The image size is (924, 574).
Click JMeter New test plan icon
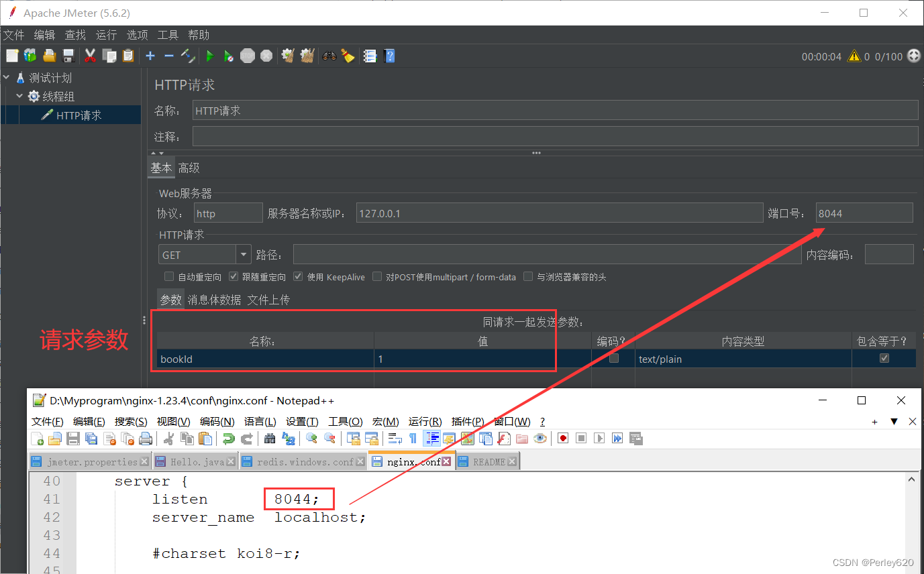click(x=12, y=56)
